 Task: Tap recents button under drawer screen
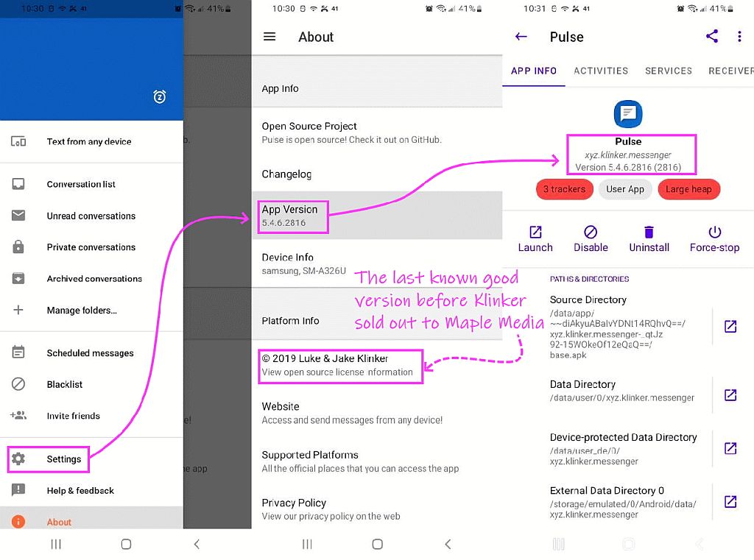coord(56,544)
